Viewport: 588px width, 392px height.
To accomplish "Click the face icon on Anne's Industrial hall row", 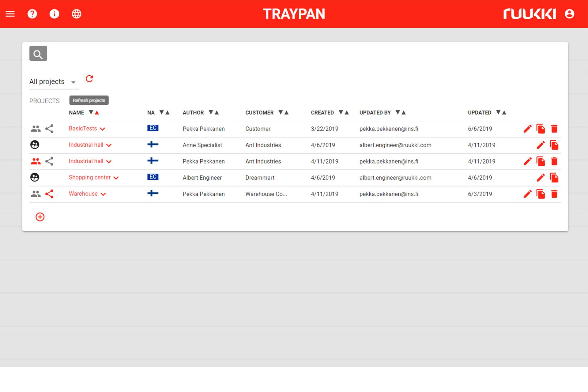I will pos(35,145).
